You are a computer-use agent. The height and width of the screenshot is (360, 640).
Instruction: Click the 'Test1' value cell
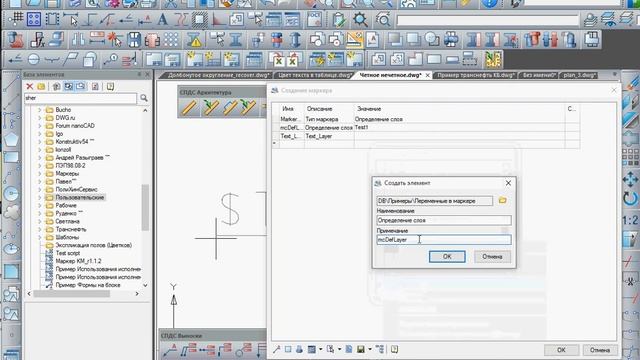pyautogui.click(x=459, y=127)
